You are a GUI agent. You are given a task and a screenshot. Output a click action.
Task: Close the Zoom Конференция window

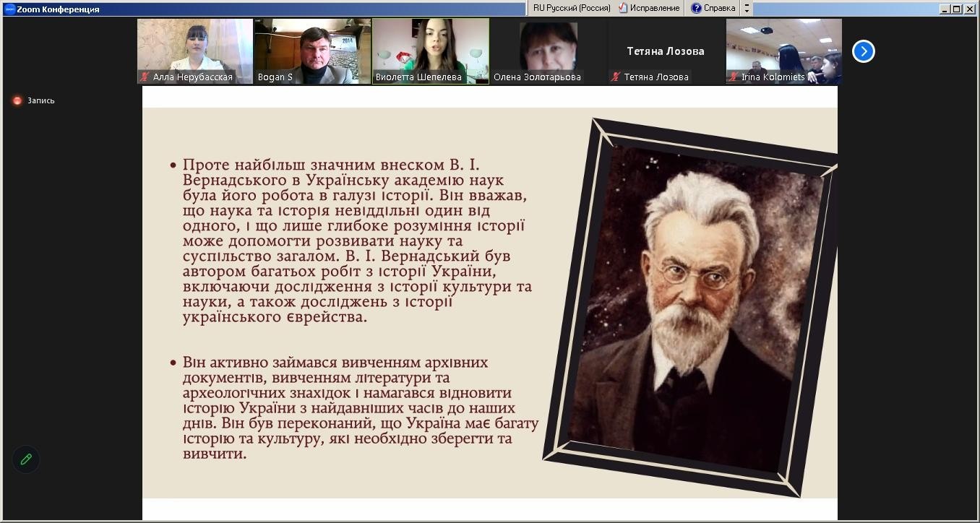[969, 9]
